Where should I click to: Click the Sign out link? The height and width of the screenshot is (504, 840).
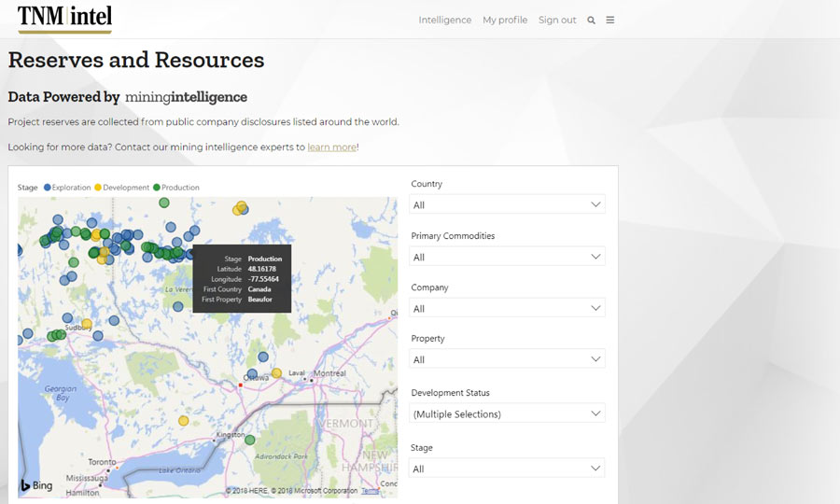tap(557, 20)
